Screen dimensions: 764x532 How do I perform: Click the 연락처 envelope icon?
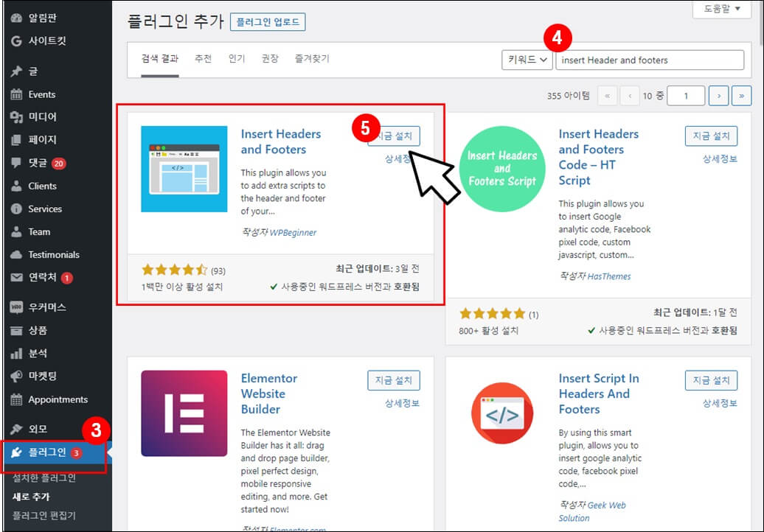pos(16,278)
